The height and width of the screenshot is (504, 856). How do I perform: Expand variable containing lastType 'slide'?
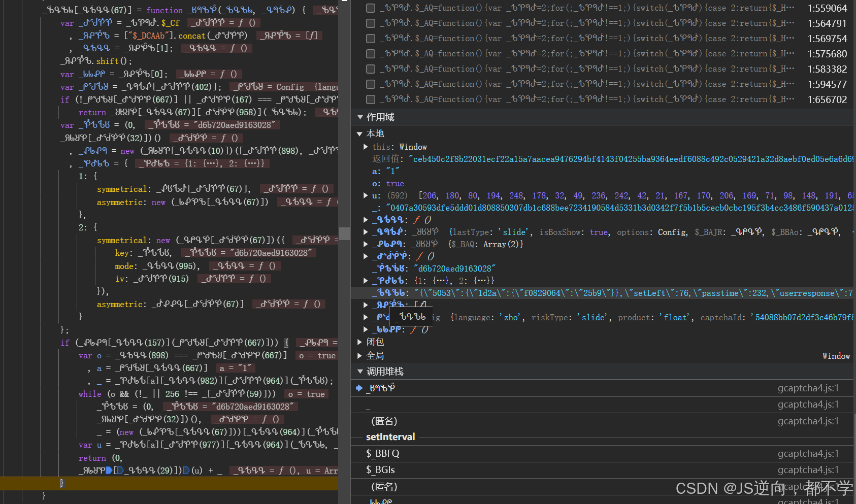(x=366, y=232)
